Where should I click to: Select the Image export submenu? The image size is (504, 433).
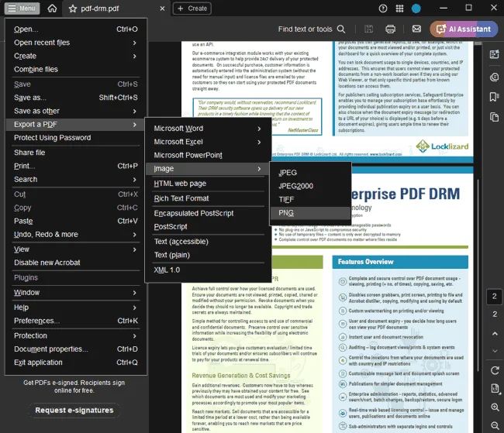pos(208,169)
